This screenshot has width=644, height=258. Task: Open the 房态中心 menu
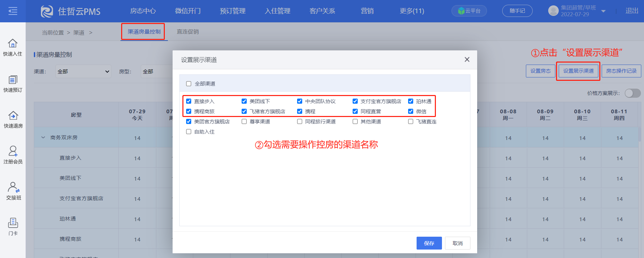(x=143, y=11)
